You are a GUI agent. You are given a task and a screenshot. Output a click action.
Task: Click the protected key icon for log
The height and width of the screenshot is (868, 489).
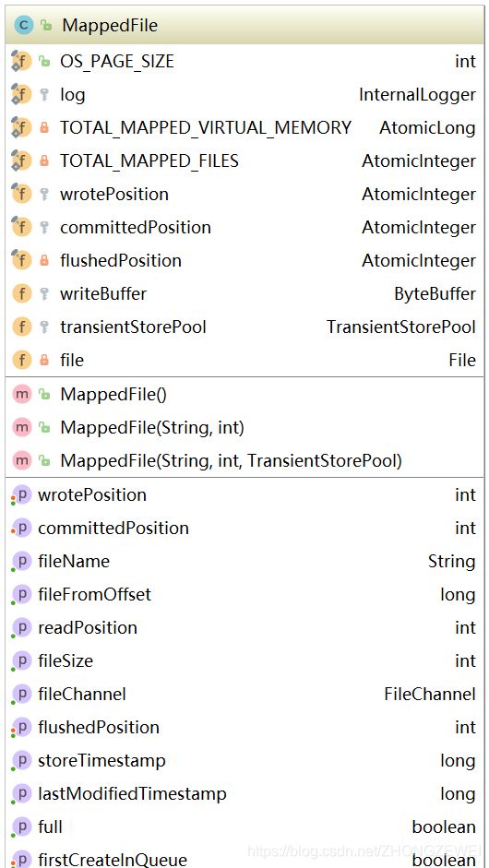pyautogui.click(x=44, y=95)
